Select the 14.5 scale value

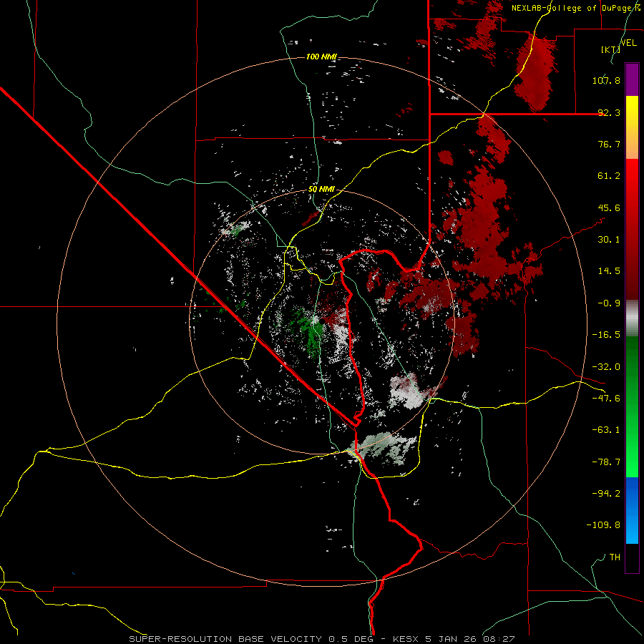609,271
